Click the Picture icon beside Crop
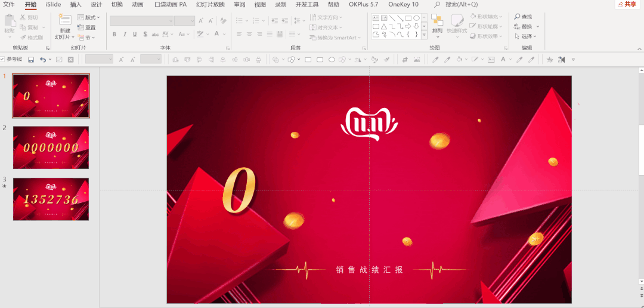Screen dimensions: 644x308 pyautogui.click(x=417, y=60)
